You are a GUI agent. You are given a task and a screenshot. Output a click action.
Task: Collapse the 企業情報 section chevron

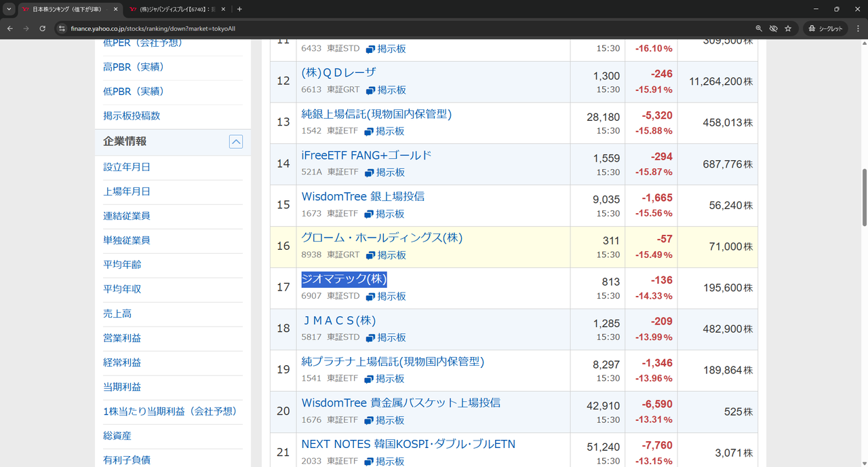pos(235,142)
